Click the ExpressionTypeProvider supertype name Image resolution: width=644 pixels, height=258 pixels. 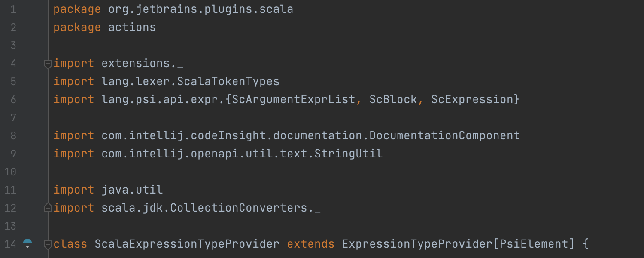point(417,244)
